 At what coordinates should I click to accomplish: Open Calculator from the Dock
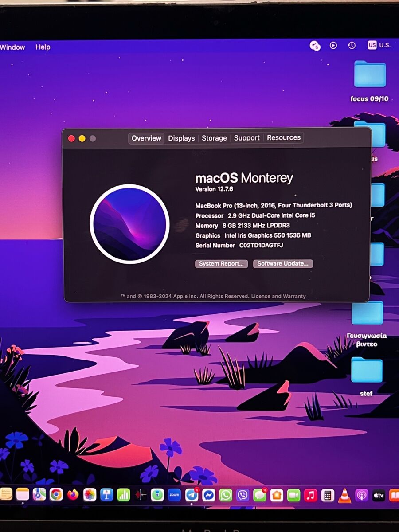pyautogui.click(x=327, y=495)
